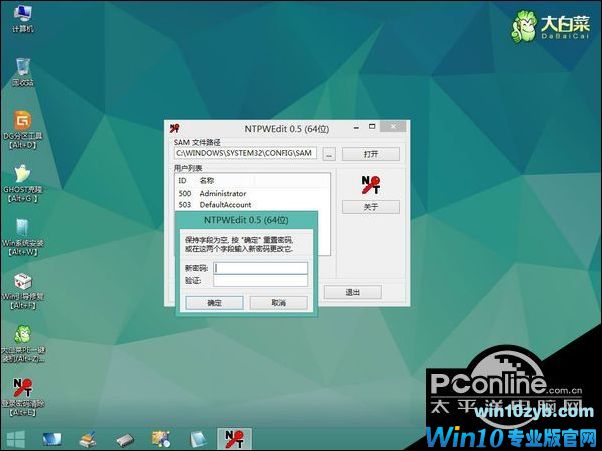Close the NTPWEdit main window
The image size is (602, 451).
(x=393, y=126)
